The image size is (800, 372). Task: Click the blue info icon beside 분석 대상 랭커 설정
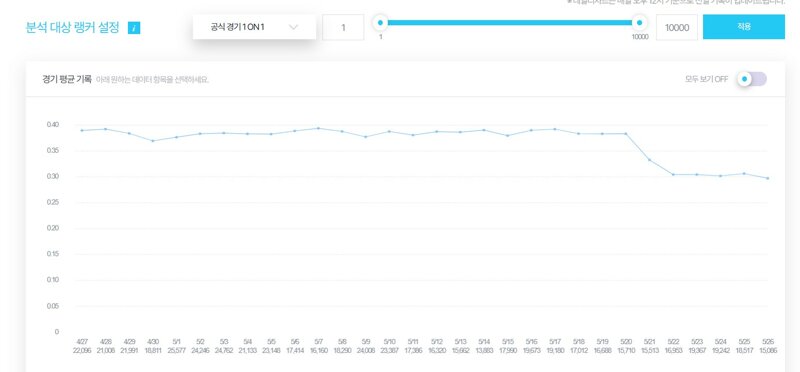pyautogui.click(x=134, y=28)
